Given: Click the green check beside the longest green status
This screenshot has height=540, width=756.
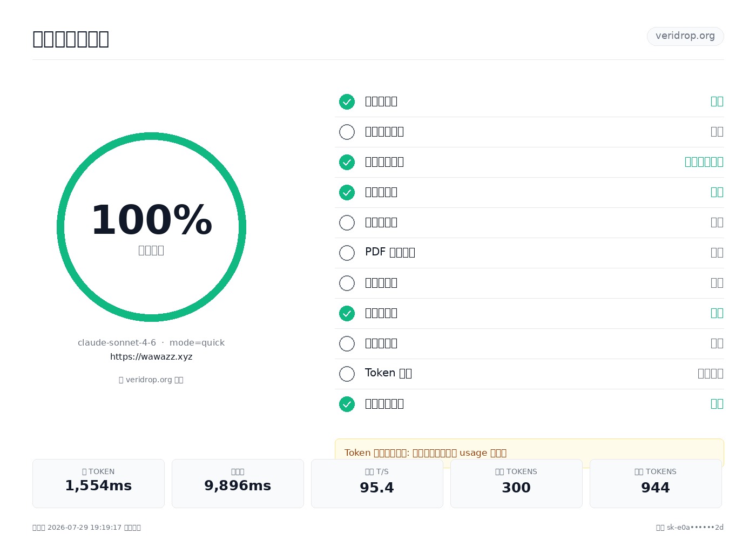Looking at the screenshot, I should (347, 162).
